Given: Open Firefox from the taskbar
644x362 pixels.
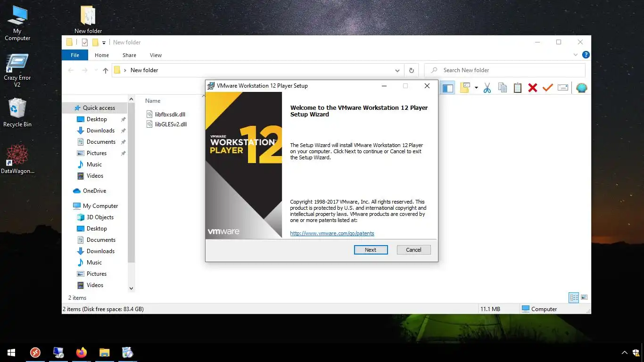Looking at the screenshot, I should point(82,353).
